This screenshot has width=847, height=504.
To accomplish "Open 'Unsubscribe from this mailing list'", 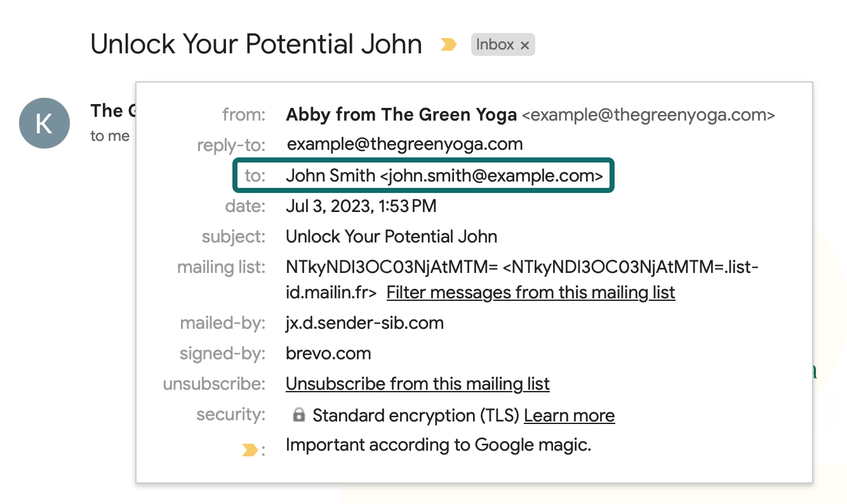I will (417, 383).
